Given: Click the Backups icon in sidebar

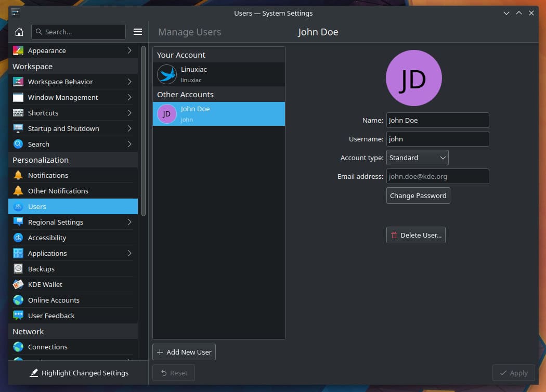Looking at the screenshot, I should [18, 269].
